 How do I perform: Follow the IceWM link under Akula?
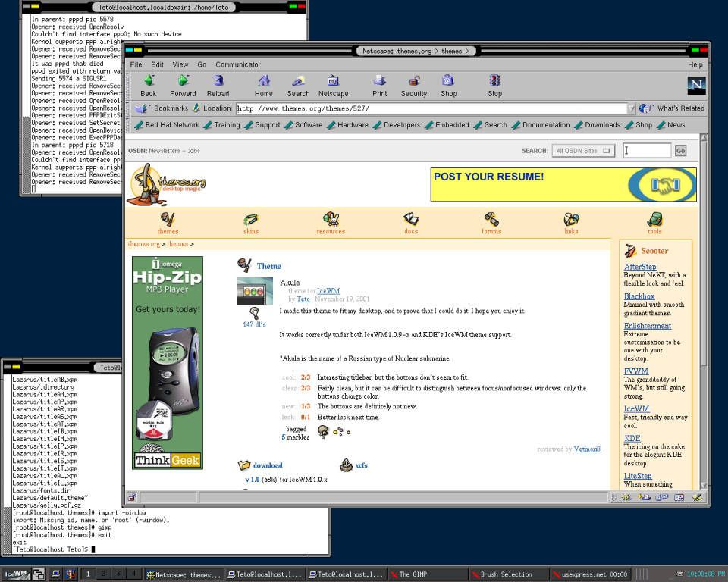click(328, 290)
